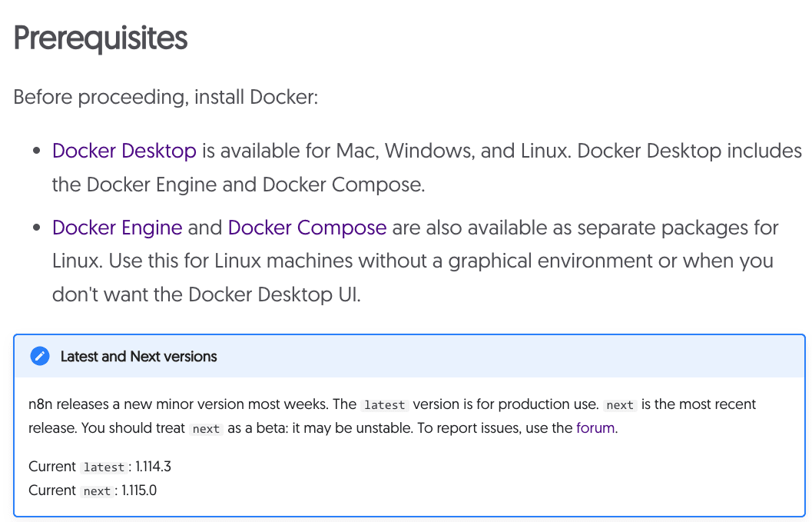
Task: Click the 'Before proceeding, install Docker:' text
Action: [165, 98]
